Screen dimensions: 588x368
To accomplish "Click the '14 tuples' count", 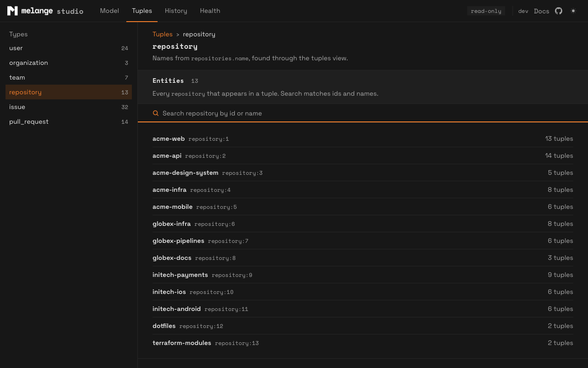I will [x=559, y=155].
